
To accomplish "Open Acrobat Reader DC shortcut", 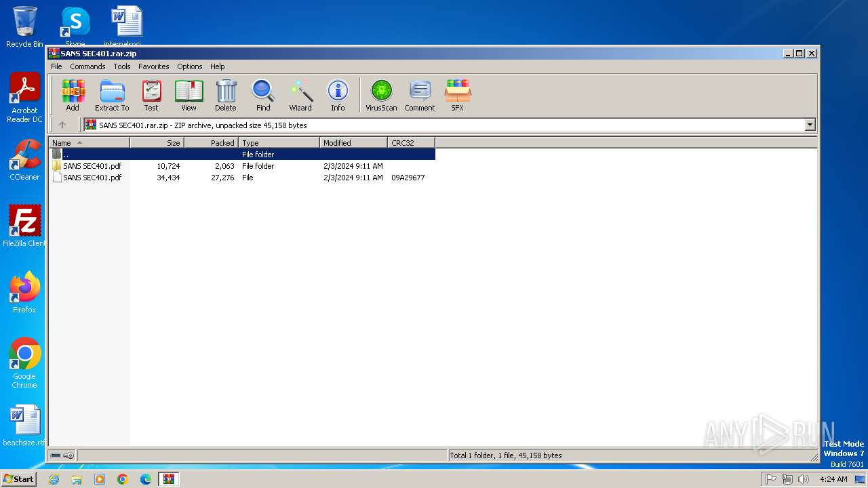I will pos(24,98).
